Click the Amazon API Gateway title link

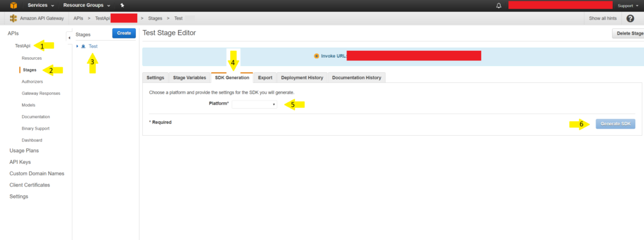pyautogui.click(x=42, y=18)
